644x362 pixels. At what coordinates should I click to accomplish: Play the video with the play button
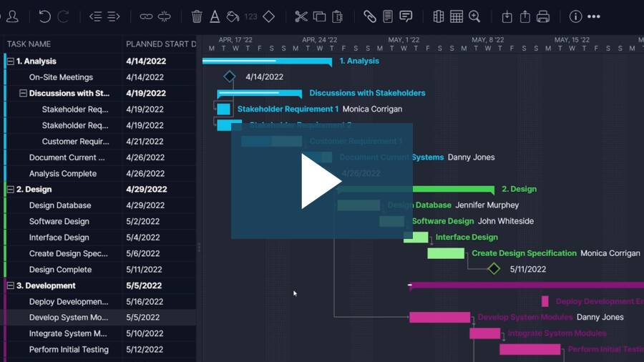(x=321, y=181)
